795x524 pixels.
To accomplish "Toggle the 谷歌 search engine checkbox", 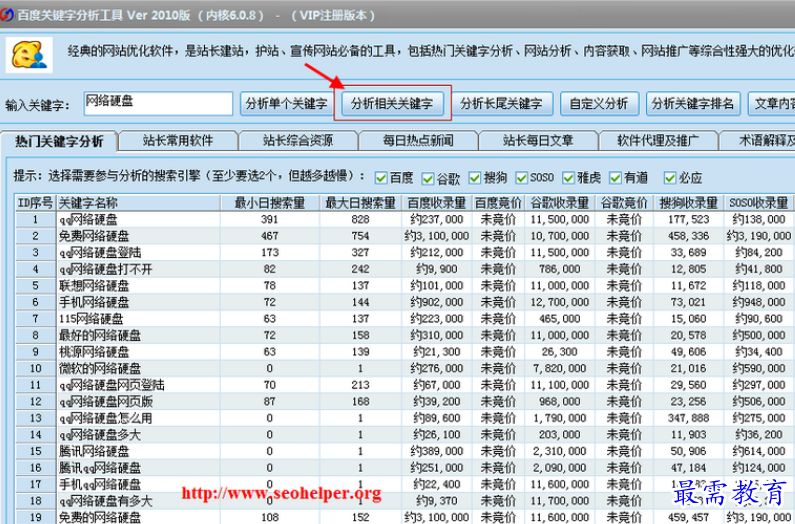I will [427, 178].
